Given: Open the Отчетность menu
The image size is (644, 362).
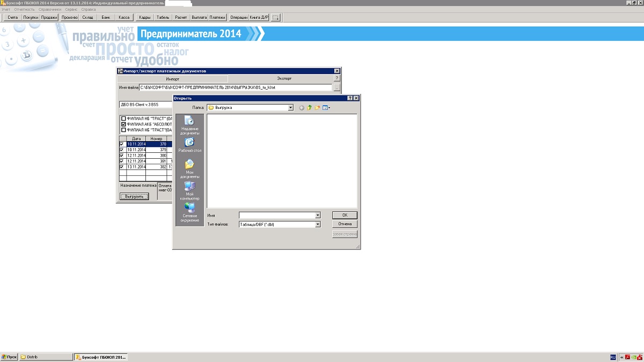Looking at the screenshot, I should click(x=24, y=10).
